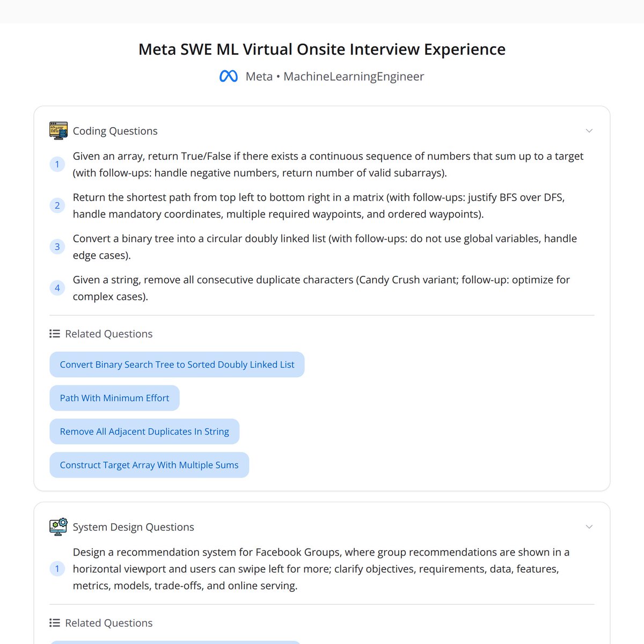Click the 'System Design Questions' heading text
644x644 pixels.
(x=134, y=527)
